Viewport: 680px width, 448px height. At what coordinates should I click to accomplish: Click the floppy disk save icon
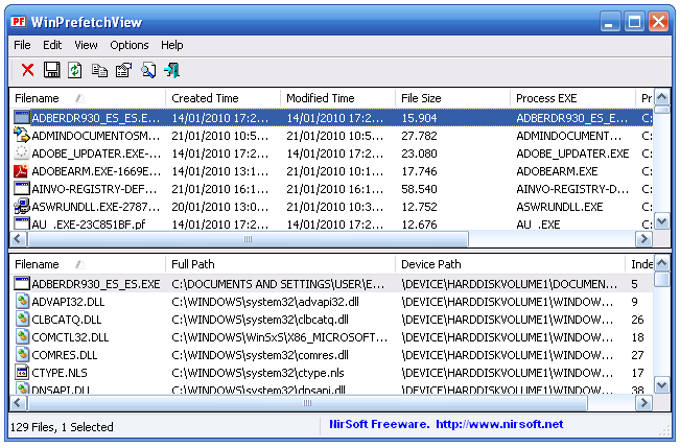(x=52, y=70)
